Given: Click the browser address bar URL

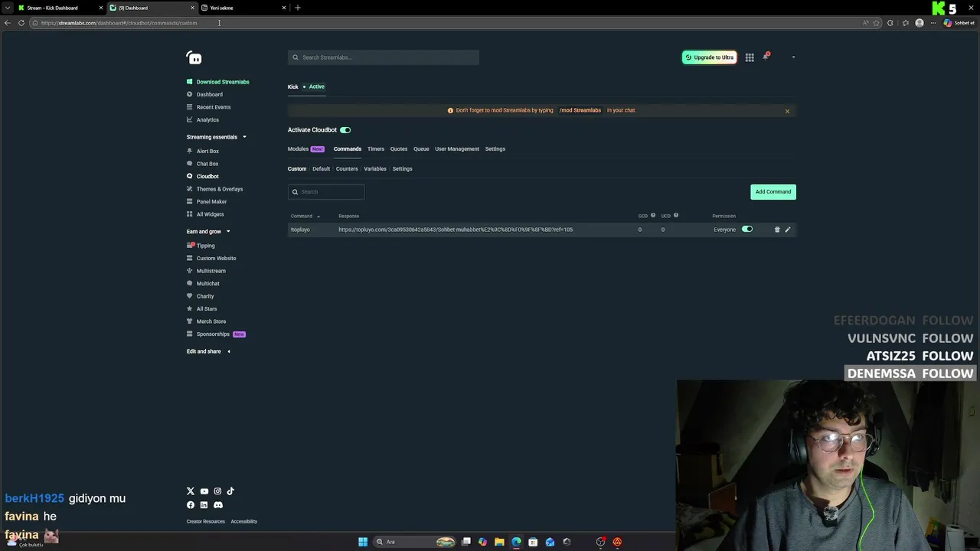Looking at the screenshot, I should (x=119, y=23).
